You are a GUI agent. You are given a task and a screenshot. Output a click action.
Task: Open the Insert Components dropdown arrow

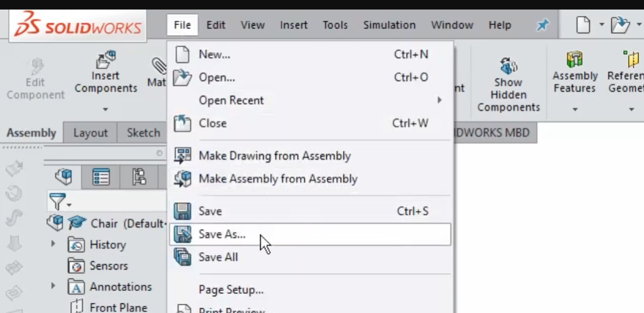pyautogui.click(x=106, y=109)
